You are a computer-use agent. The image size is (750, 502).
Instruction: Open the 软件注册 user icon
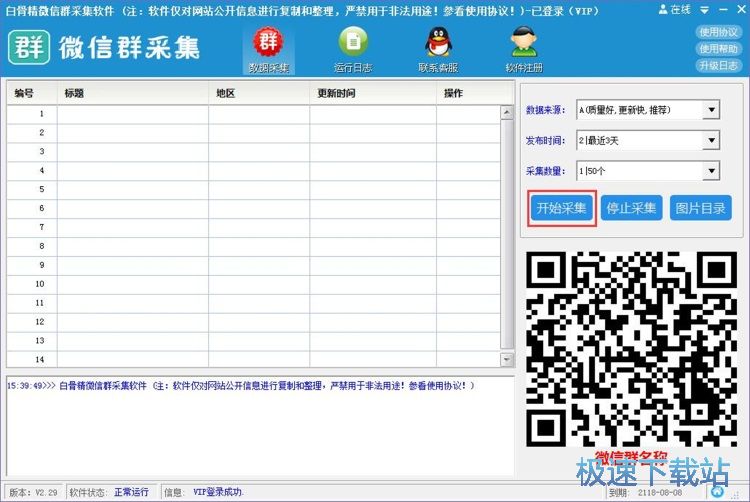tap(524, 50)
